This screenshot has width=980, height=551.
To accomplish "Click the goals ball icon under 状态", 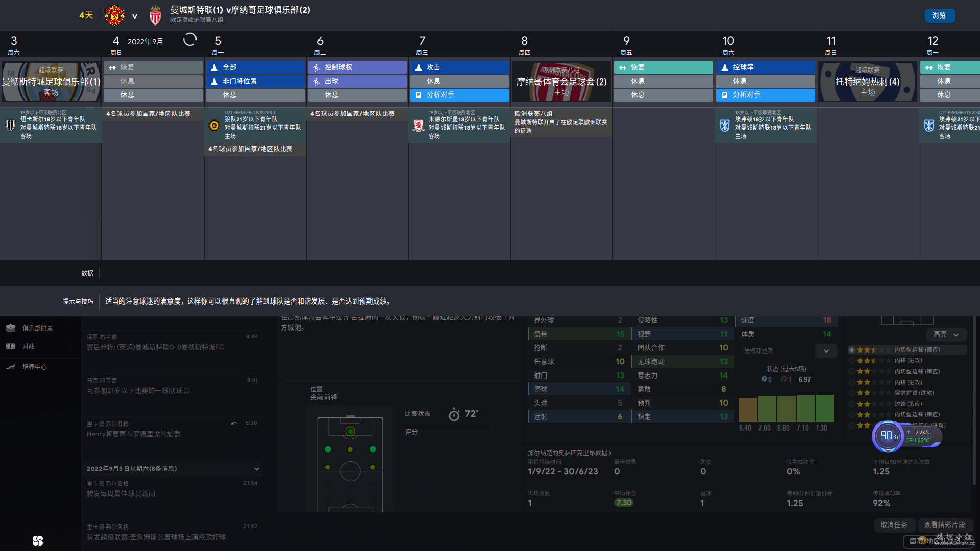I will click(x=764, y=379).
